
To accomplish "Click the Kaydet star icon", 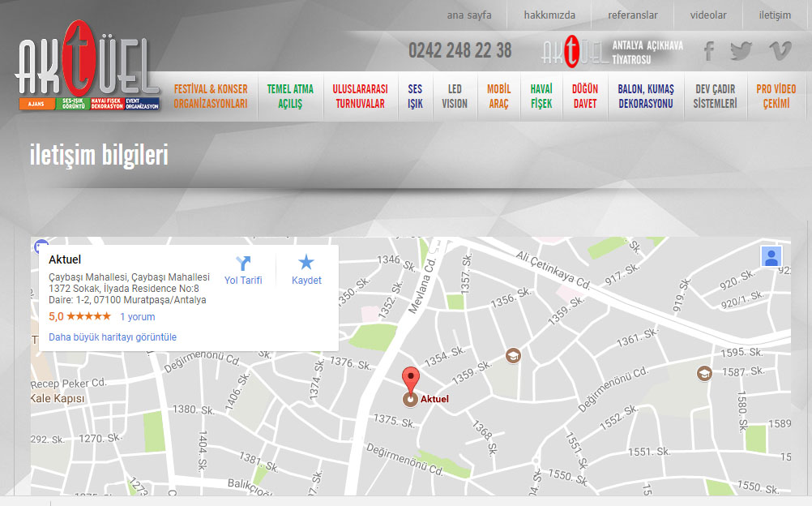I will click(x=306, y=263).
